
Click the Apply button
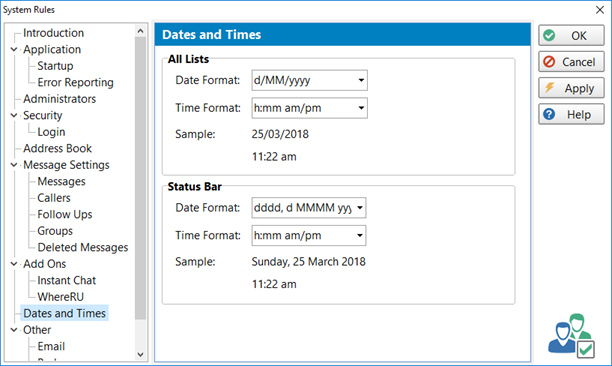click(571, 88)
